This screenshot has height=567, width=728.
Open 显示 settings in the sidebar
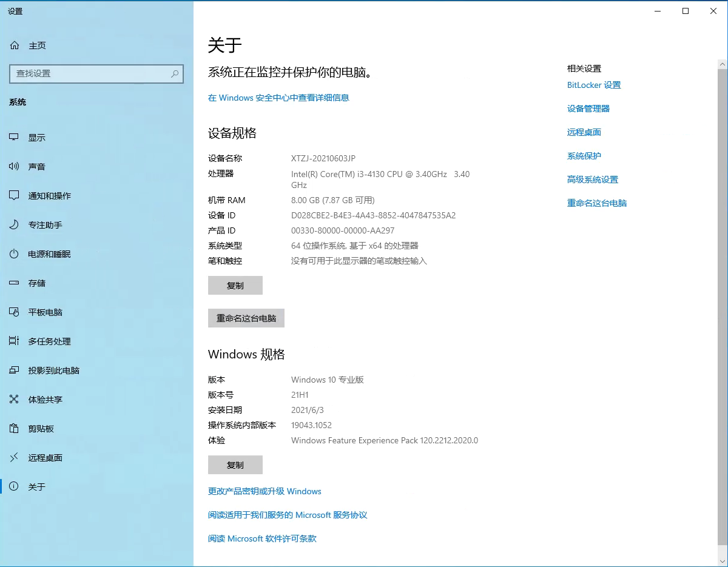(x=36, y=137)
